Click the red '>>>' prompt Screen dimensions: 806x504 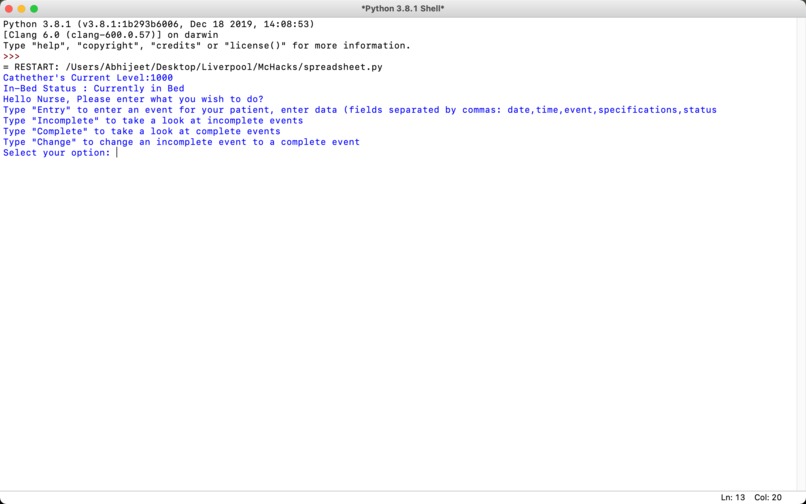(x=11, y=57)
